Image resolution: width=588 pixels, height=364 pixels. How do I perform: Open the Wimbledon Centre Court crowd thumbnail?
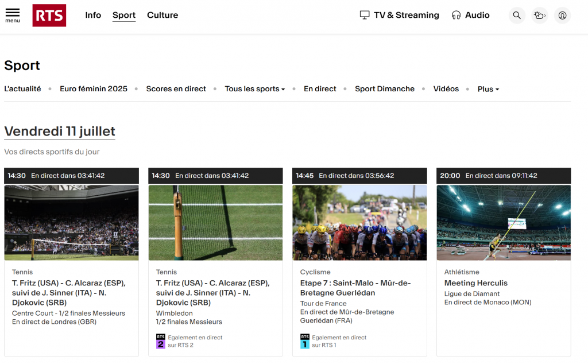click(x=71, y=223)
